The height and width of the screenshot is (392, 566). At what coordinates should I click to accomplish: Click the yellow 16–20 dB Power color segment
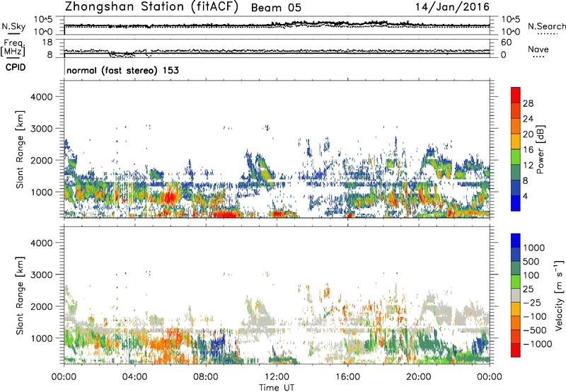coord(516,142)
